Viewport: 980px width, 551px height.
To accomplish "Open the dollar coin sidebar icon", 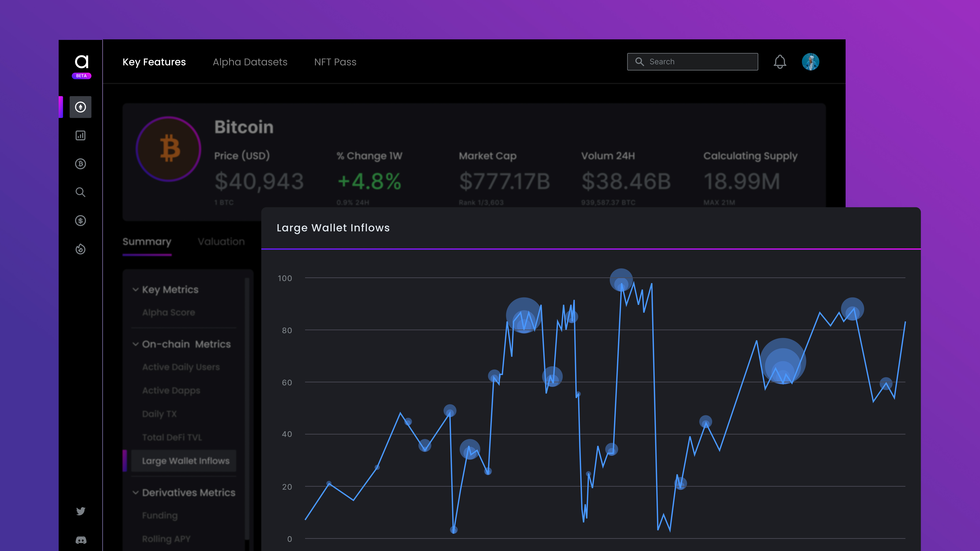I will (x=80, y=221).
